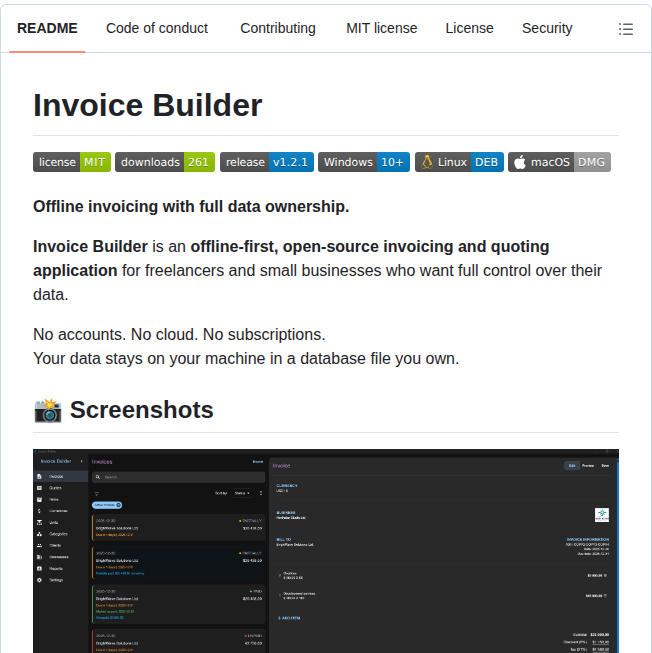Click "Offline invoicing with full data ownership." text
Viewport: 652px width, 653px height.
tap(191, 207)
